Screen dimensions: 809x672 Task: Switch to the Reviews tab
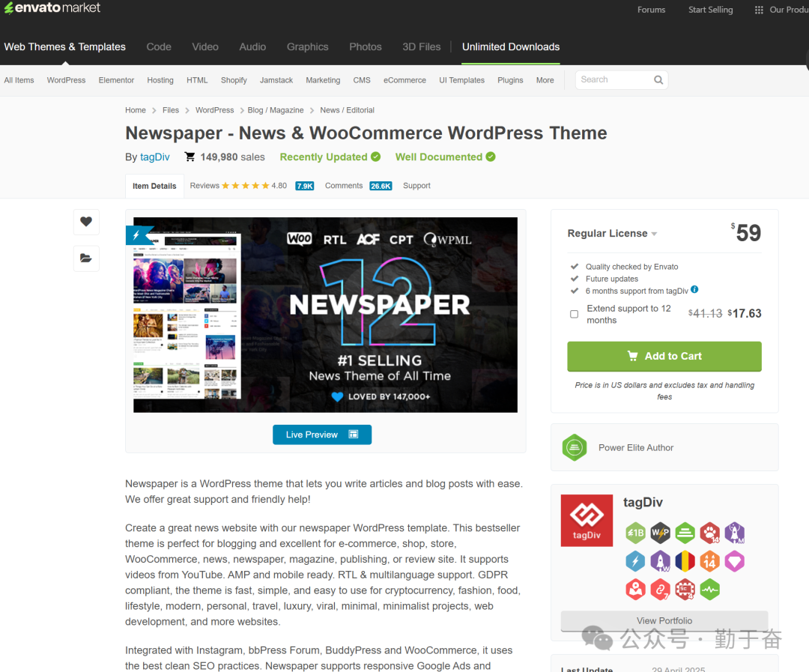[x=204, y=186]
